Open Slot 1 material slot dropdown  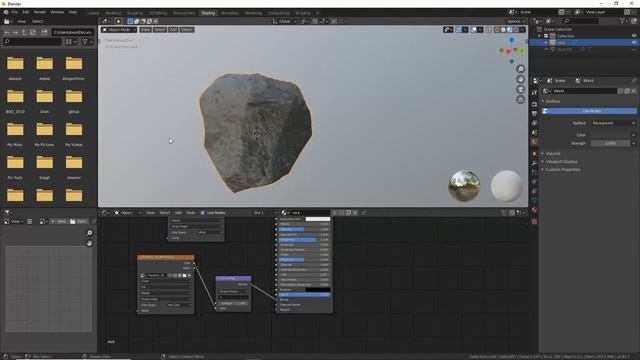tap(264, 213)
